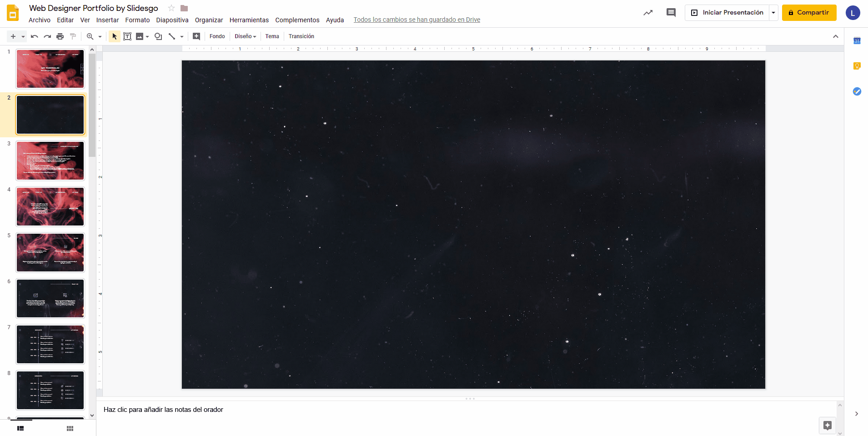Select slide 7 thumbnail
Viewport: 868px width, 436px height.
click(x=50, y=345)
